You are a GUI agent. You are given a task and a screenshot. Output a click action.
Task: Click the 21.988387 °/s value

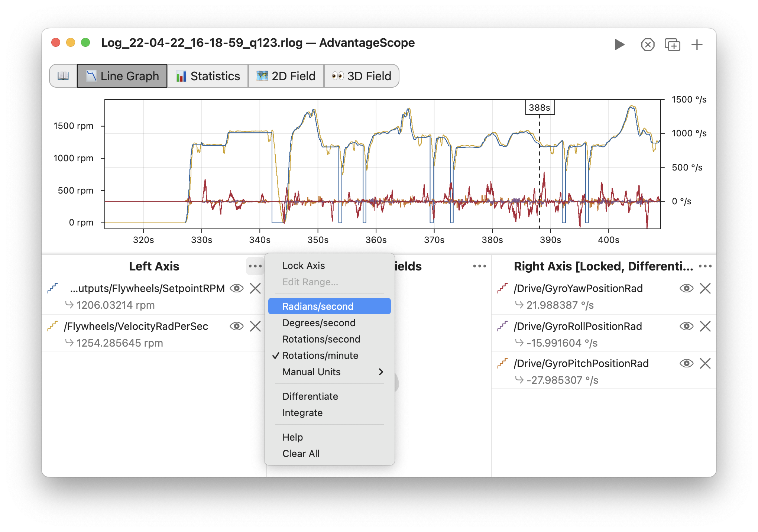pos(560,305)
